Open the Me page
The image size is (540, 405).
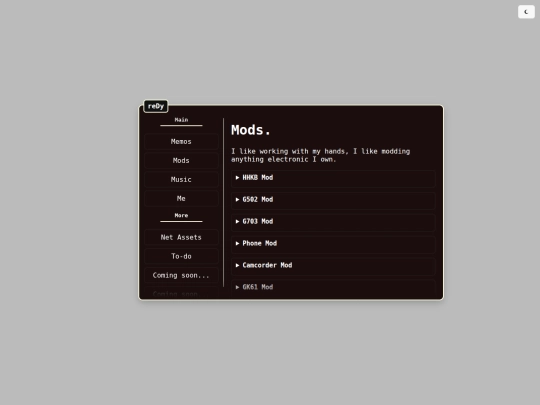(x=181, y=198)
